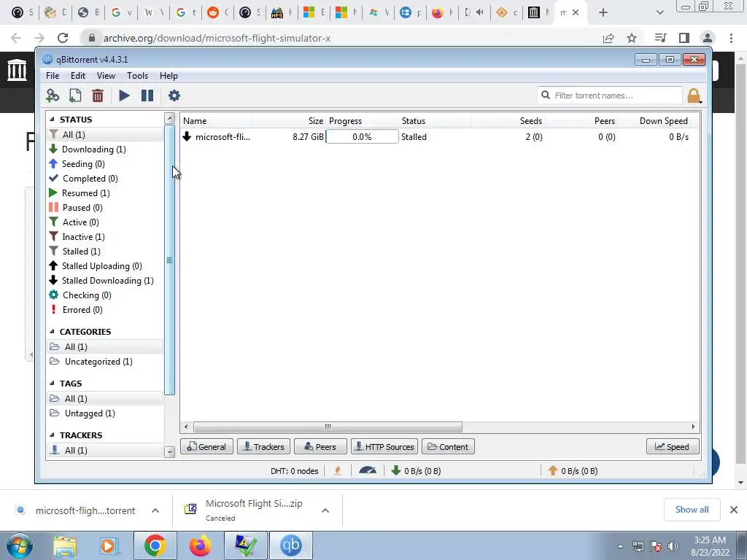Resume torrents with the play icon
The image size is (747, 560).
[124, 96]
